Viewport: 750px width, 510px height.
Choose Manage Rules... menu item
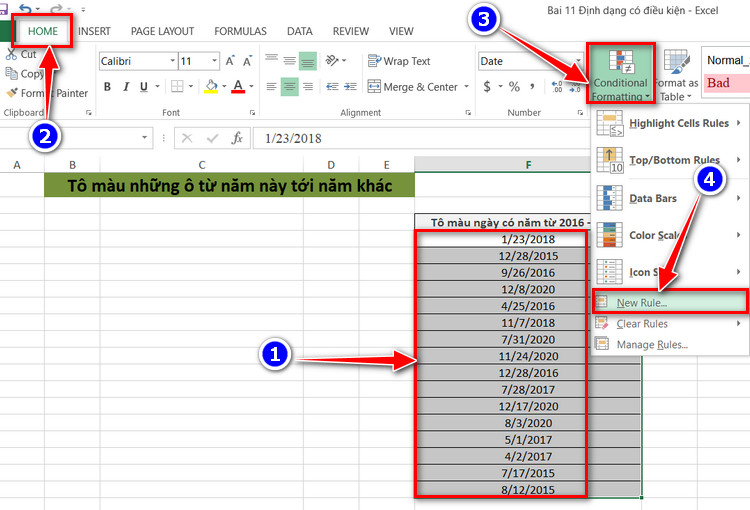[670, 344]
